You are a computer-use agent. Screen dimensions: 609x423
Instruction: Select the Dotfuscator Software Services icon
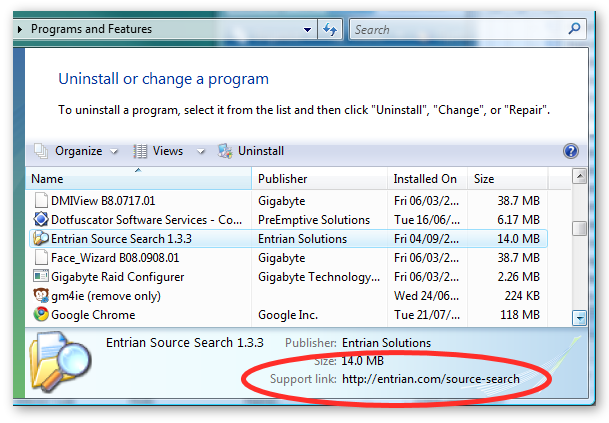pyautogui.click(x=41, y=219)
